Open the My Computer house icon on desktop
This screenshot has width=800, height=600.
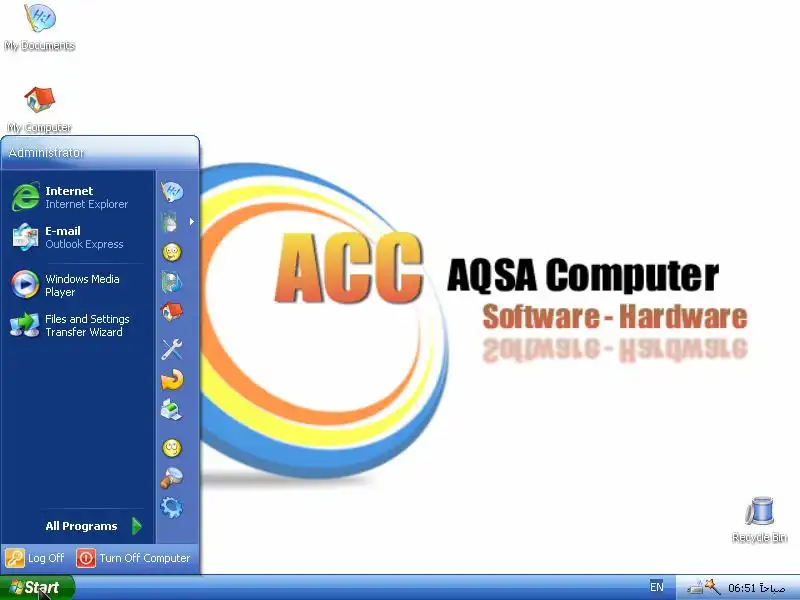[x=39, y=109]
